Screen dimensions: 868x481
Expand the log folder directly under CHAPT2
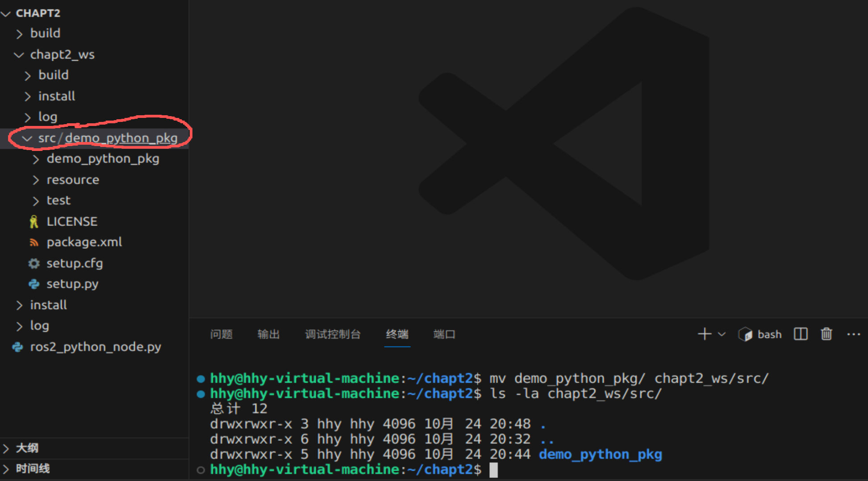click(19, 326)
